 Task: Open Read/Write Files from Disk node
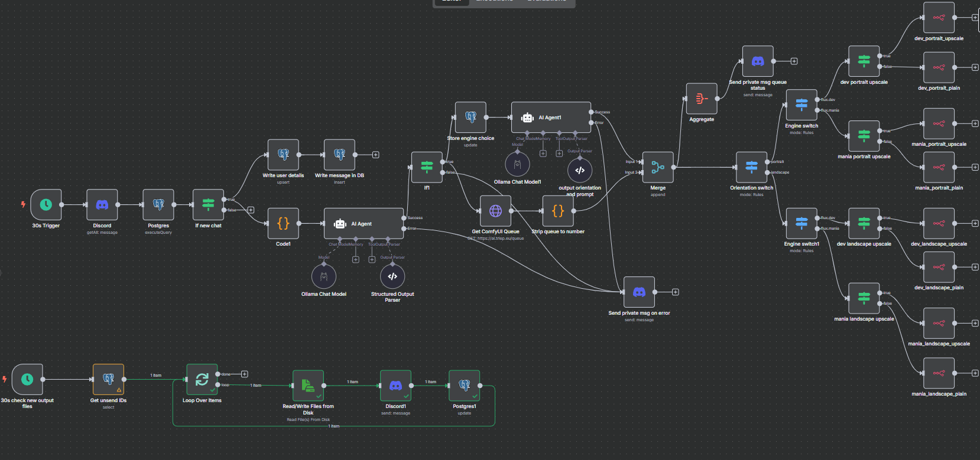308,386
